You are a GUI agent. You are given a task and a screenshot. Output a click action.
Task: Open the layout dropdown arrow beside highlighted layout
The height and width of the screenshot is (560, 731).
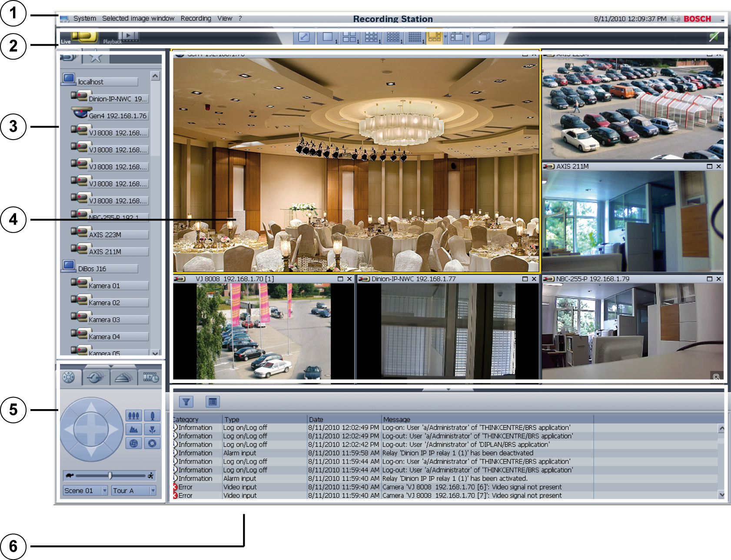click(445, 37)
